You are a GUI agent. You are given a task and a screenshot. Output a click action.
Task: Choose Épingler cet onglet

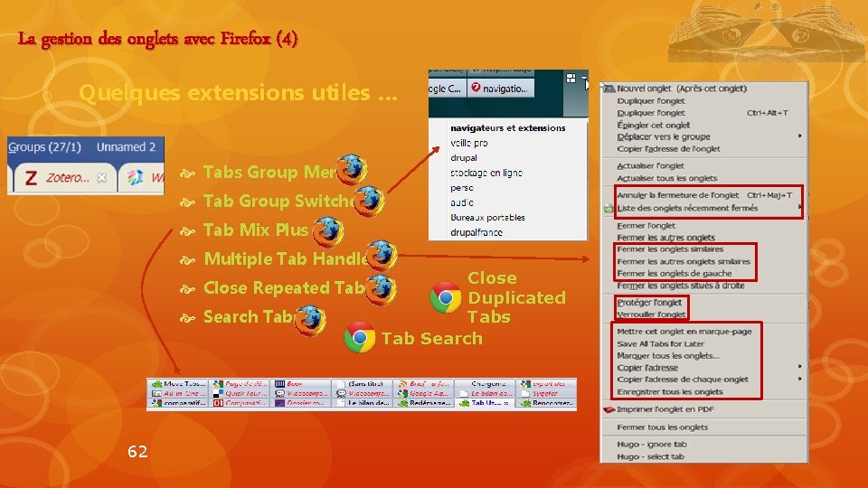point(653,125)
